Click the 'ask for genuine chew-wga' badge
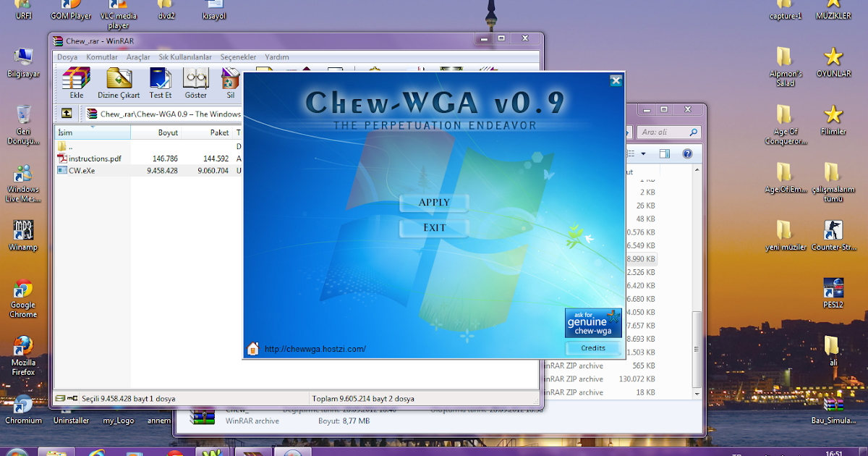The width and height of the screenshot is (868, 456). tap(593, 323)
